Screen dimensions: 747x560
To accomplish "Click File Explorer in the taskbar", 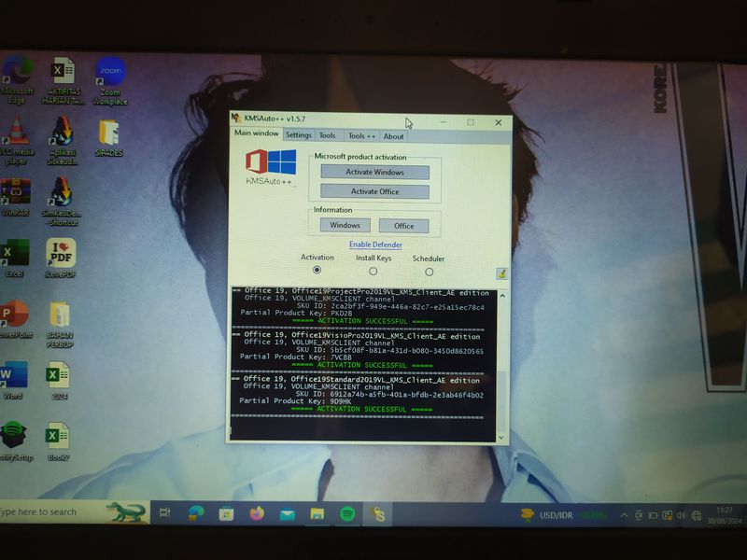I will click(x=317, y=513).
